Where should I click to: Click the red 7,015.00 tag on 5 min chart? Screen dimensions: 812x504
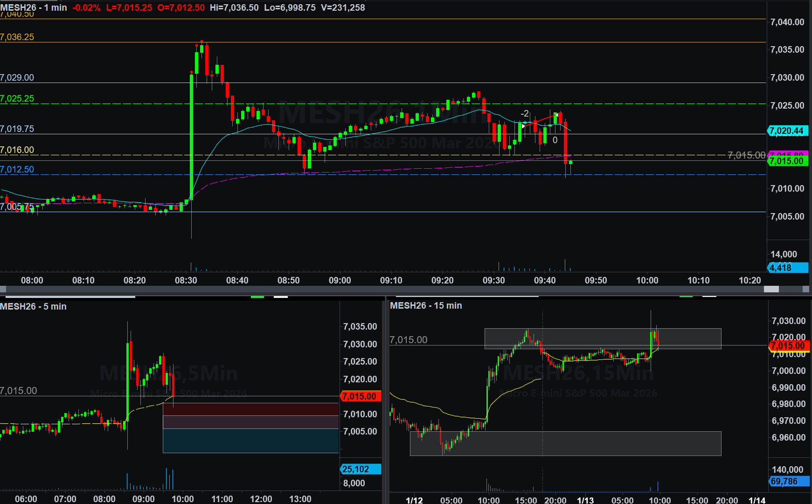tap(360, 396)
